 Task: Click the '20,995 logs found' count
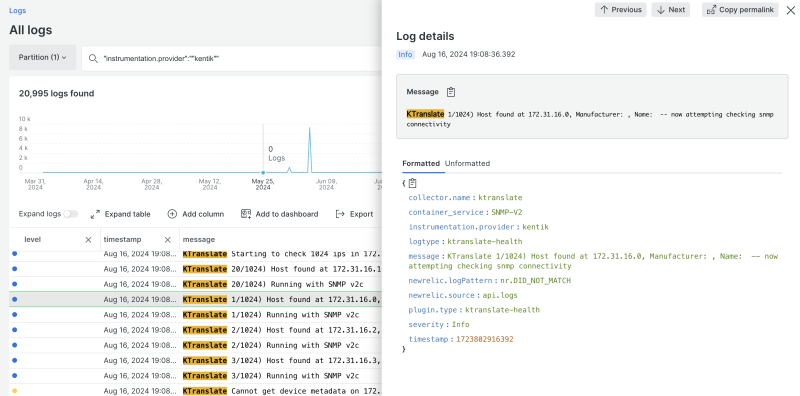[x=57, y=93]
